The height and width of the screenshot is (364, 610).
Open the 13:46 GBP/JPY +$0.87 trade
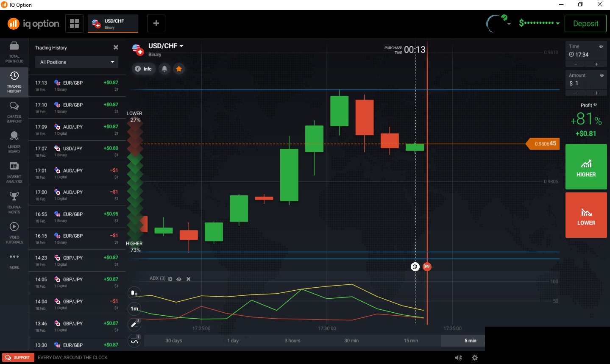click(77, 326)
